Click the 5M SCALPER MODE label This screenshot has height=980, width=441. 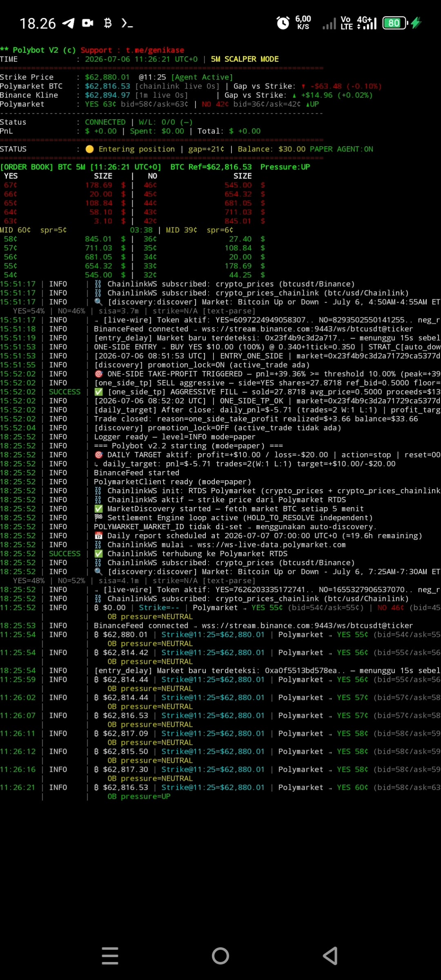tap(245, 59)
